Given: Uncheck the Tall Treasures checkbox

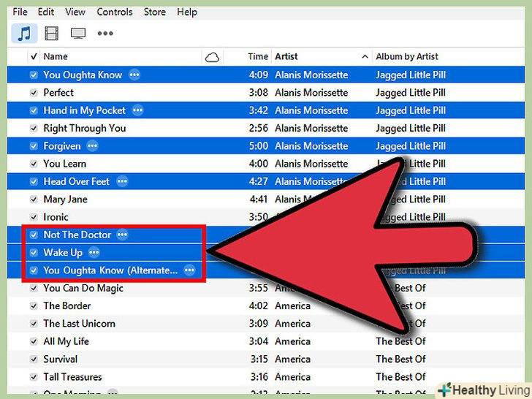Looking at the screenshot, I should [34, 377].
